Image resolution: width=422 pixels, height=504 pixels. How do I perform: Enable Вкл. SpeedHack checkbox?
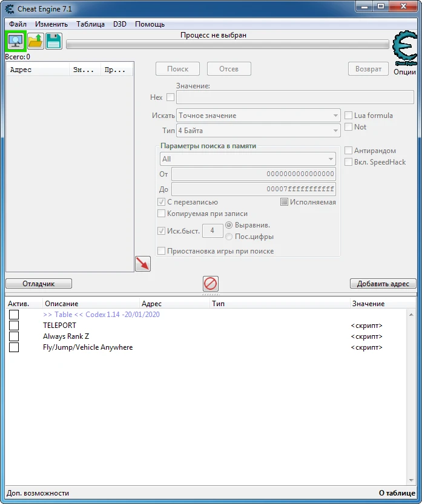point(348,162)
